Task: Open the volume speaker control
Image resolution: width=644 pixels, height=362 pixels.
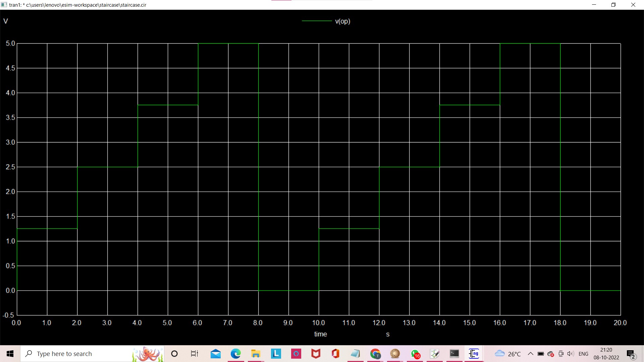Action: [571, 354]
